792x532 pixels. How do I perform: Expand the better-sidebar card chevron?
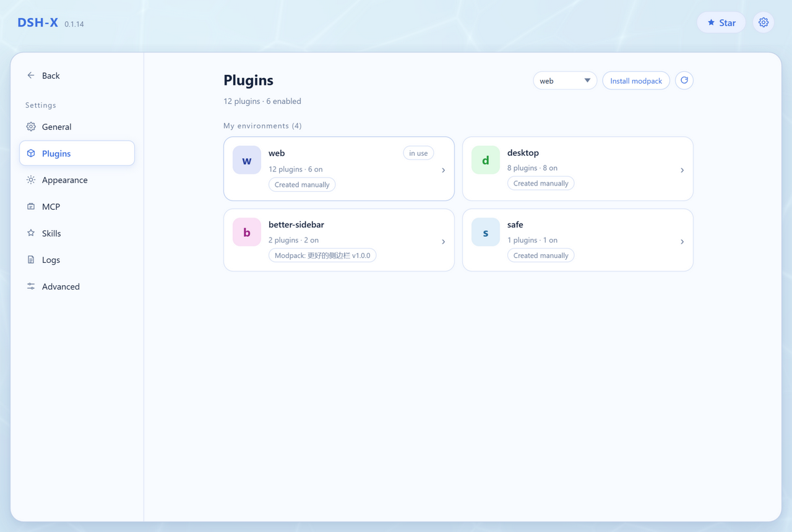point(443,242)
